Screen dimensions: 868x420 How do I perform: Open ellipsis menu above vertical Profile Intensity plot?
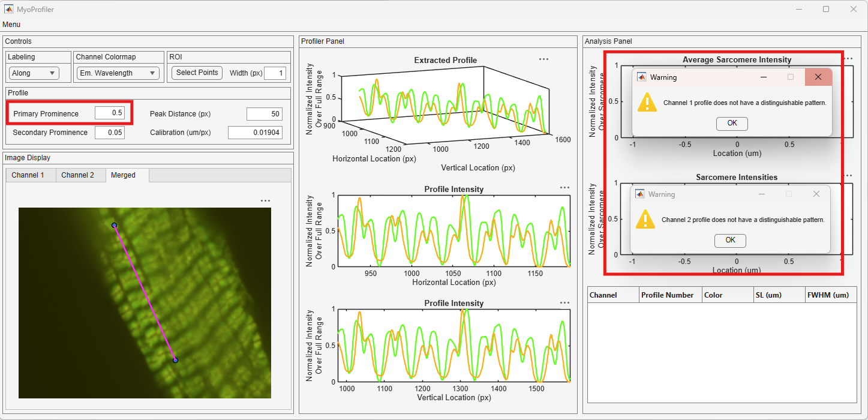(x=564, y=302)
